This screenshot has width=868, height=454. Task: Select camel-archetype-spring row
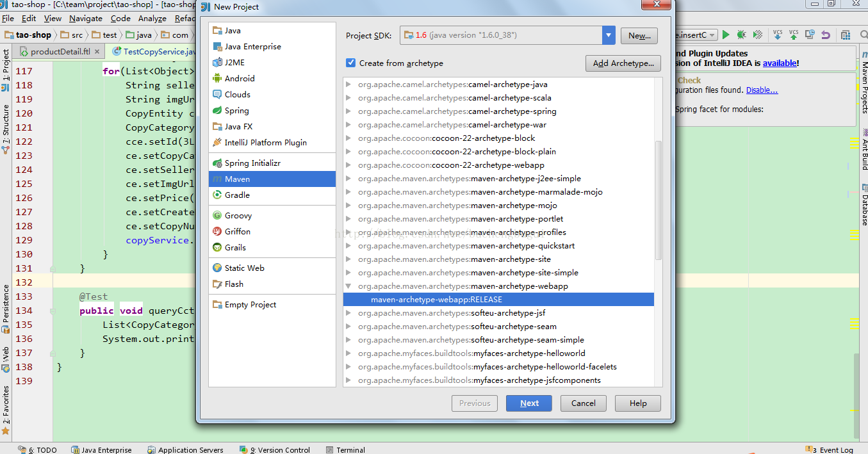click(498, 111)
